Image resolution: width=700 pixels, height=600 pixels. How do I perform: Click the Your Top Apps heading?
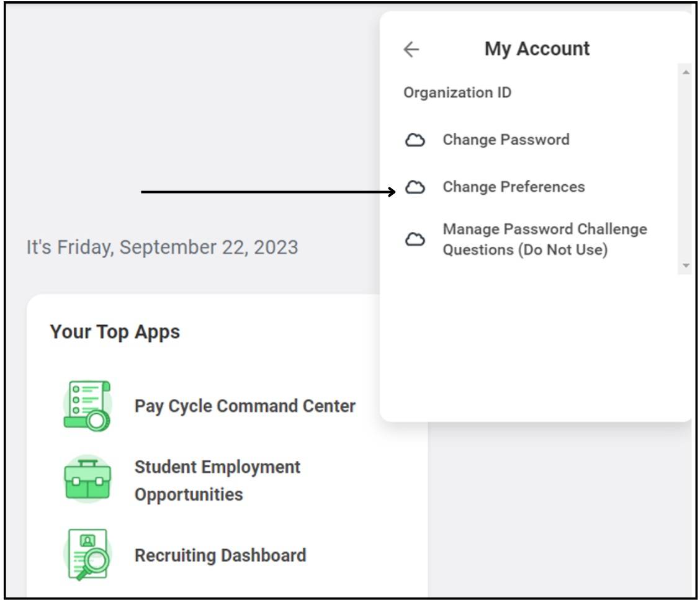coord(115,332)
